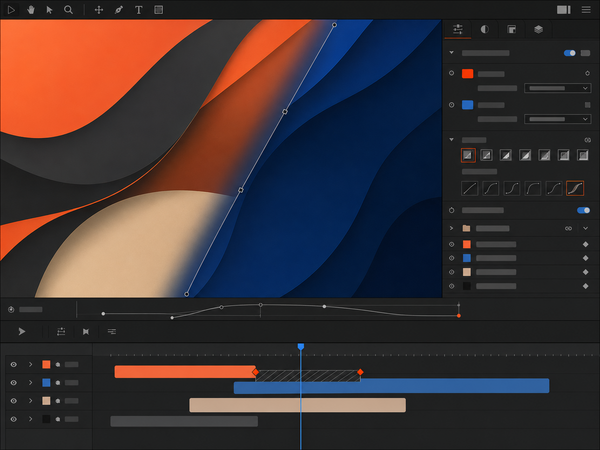Click the keyframe diamond beside orange color stop

[587, 73]
